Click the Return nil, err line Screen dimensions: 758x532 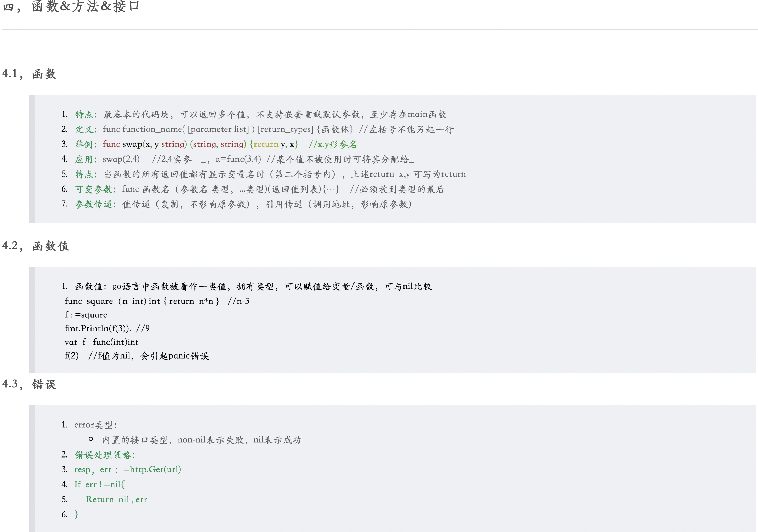point(116,499)
